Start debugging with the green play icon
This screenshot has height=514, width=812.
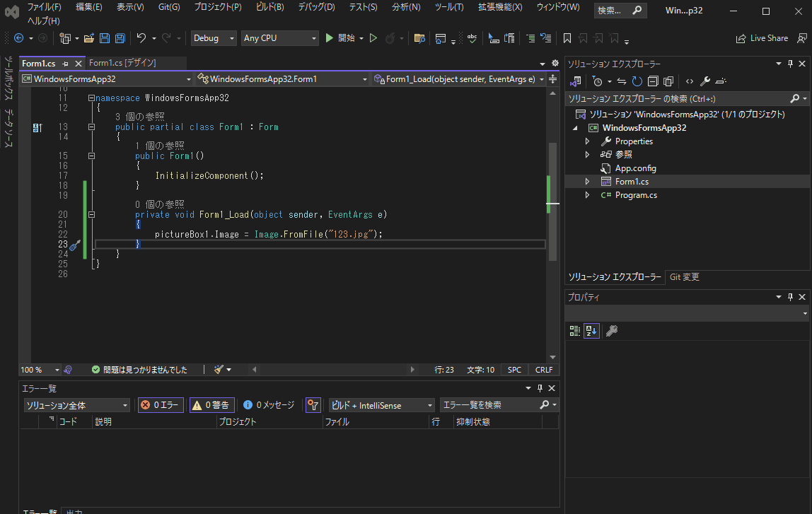[x=329, y=38]
